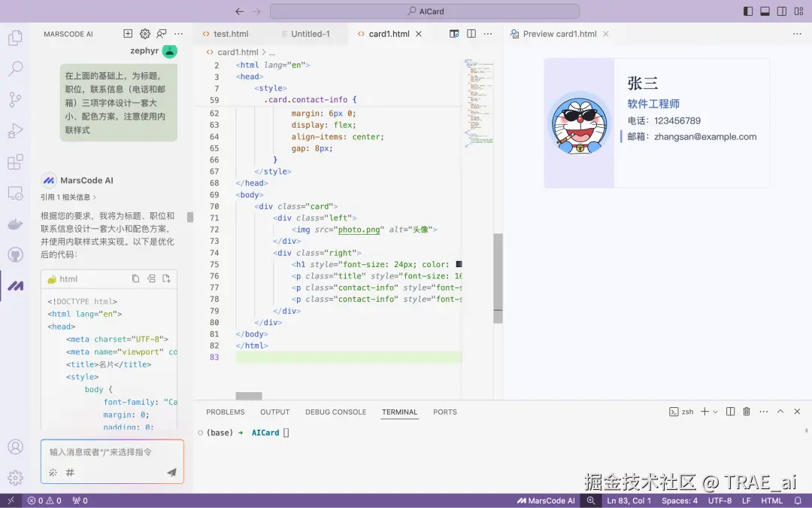Screen dimensions: 812x508
Task: Open the Remote Explorer view
Action: tap(15, 193)
